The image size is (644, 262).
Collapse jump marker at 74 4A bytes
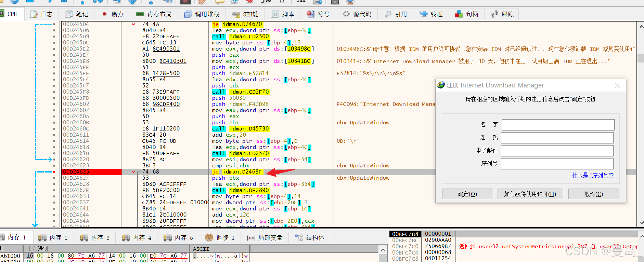tap(133, 24)
